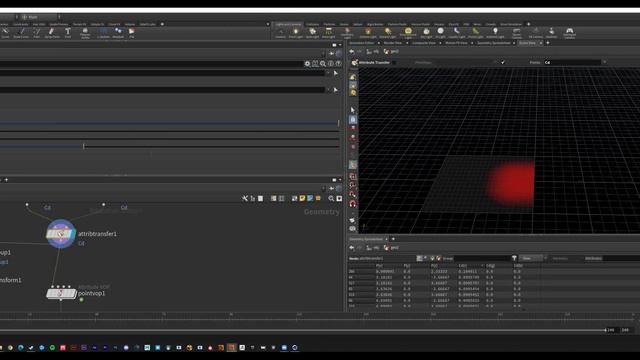This screenshot has height=360, width=640.
Task: Select the Platonic Solids shelf tool
Action: tap(85, 33)
